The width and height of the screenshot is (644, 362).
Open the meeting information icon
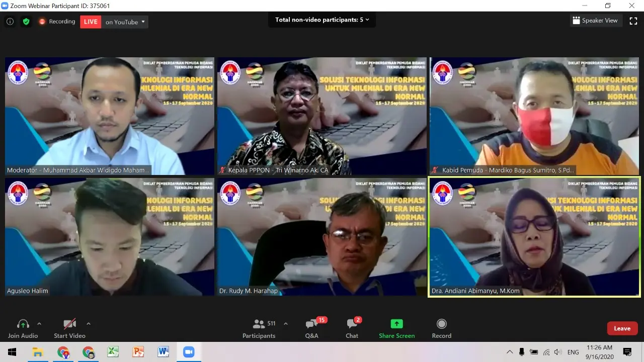point(10,22)
